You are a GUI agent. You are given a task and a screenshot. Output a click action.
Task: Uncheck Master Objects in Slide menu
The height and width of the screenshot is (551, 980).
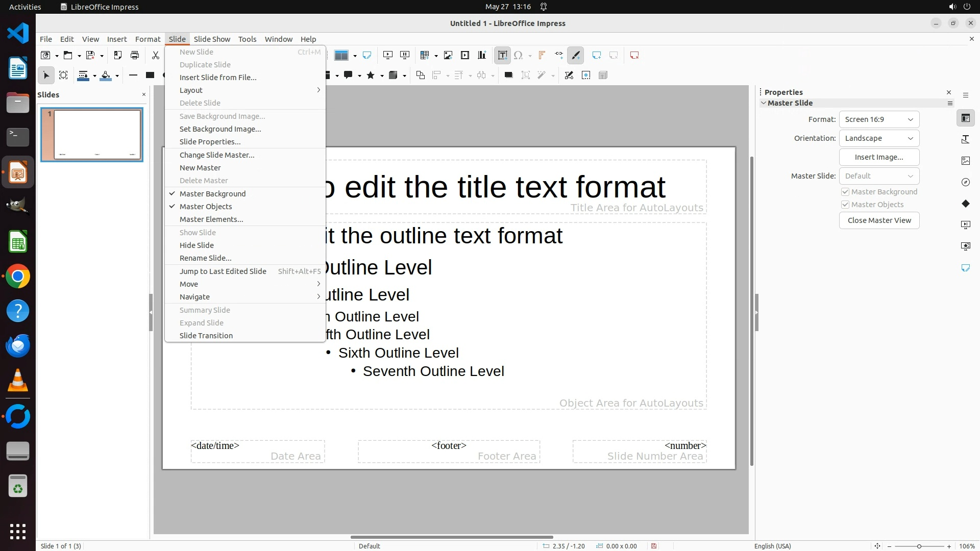point(206,207)
